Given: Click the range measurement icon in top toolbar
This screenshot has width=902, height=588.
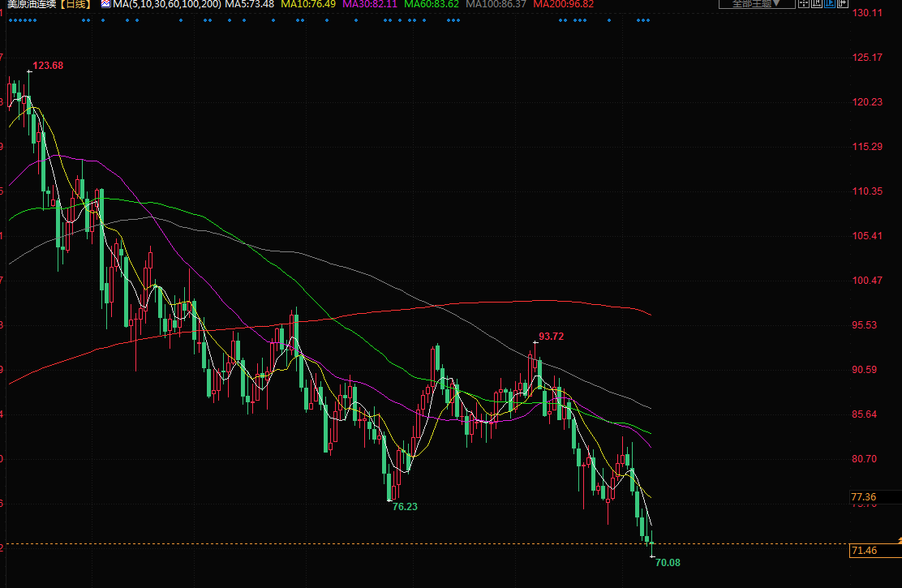Looking at the screenshot, I should coord(817,3).
